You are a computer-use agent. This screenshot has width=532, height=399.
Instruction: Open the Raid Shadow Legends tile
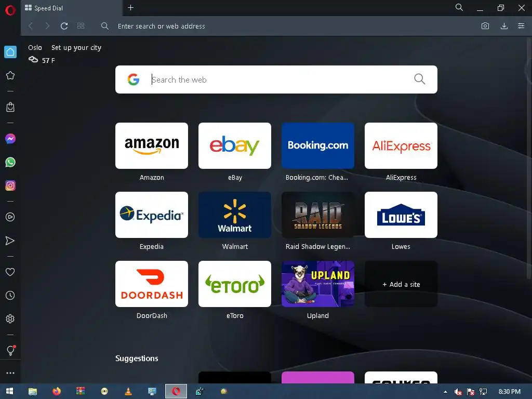318,215
